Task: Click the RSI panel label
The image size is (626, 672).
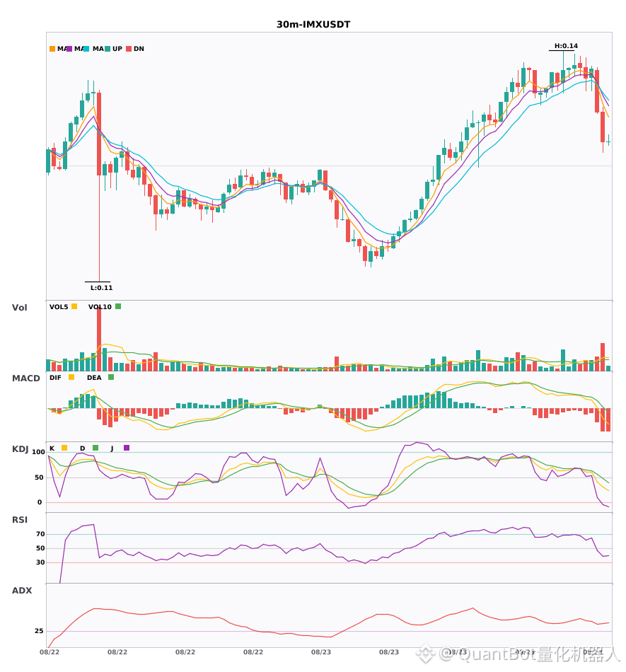Action: tap(20, 520)
